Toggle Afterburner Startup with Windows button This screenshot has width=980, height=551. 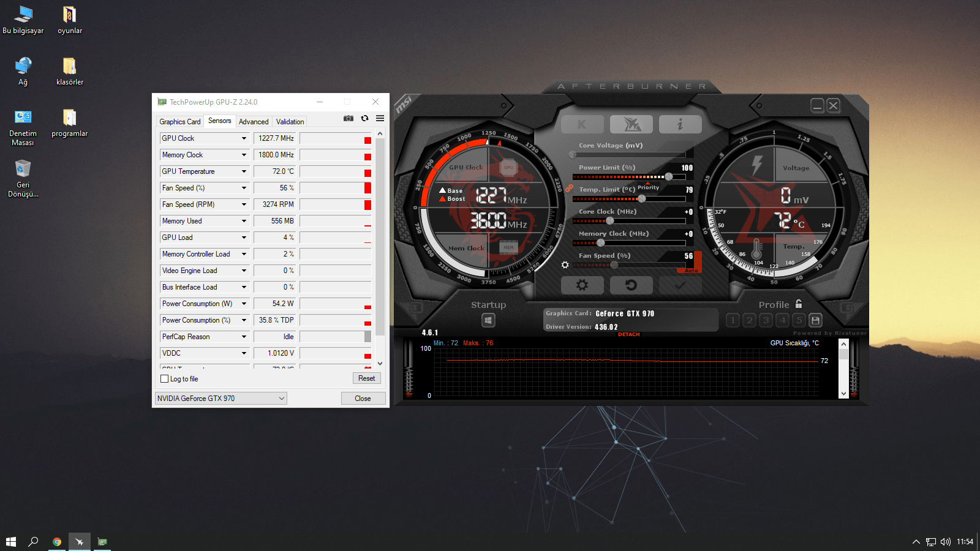point(488,320)
